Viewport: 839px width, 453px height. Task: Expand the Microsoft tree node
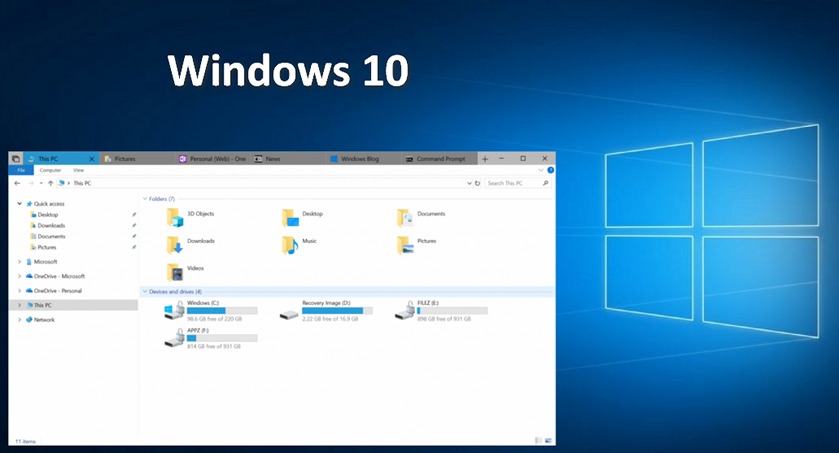[19, 262]
